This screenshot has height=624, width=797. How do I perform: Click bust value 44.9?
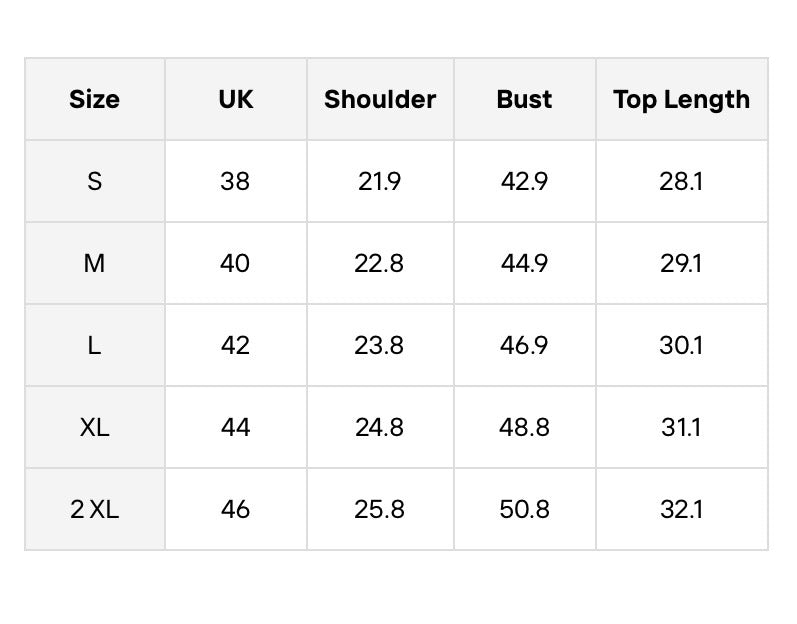pos(525,263)
